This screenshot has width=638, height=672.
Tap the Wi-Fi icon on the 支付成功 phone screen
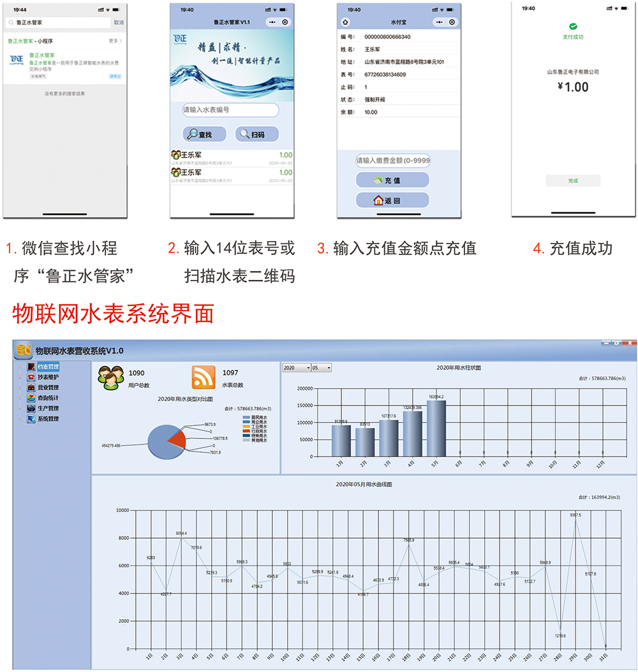coord(616,8)
